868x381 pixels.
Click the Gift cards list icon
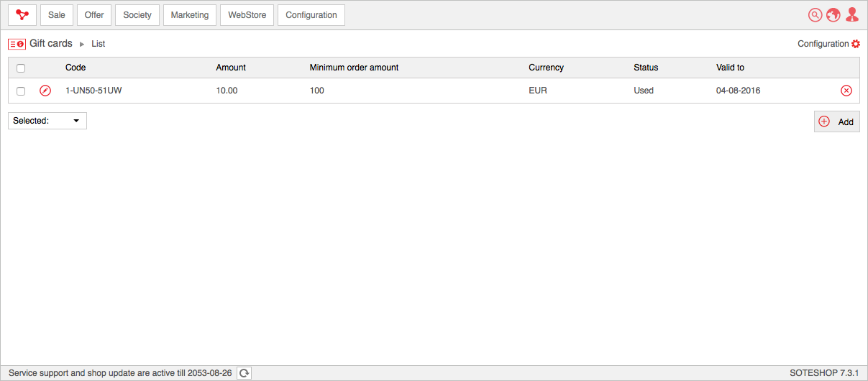click(x=17, y=44)
